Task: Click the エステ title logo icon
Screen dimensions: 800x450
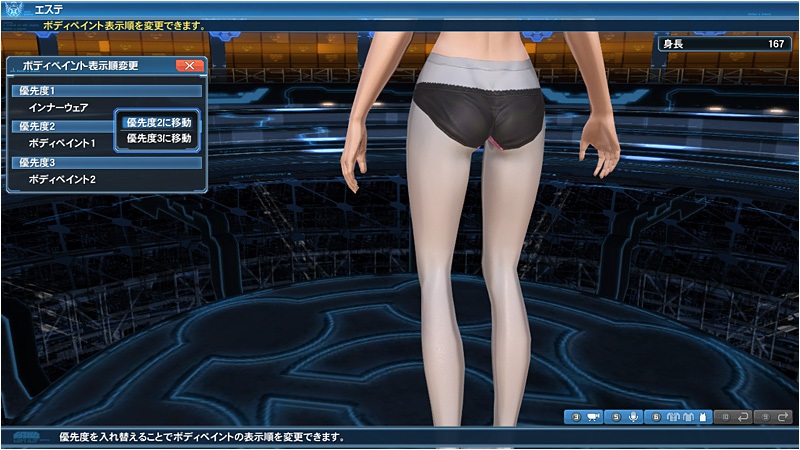Action: [14, 9]
